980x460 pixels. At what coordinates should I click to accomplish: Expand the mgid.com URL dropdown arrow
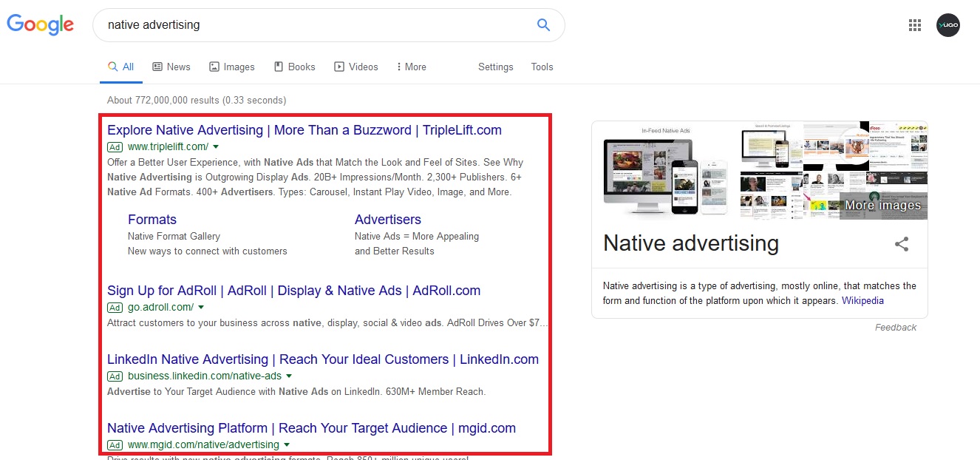(287, 445)
